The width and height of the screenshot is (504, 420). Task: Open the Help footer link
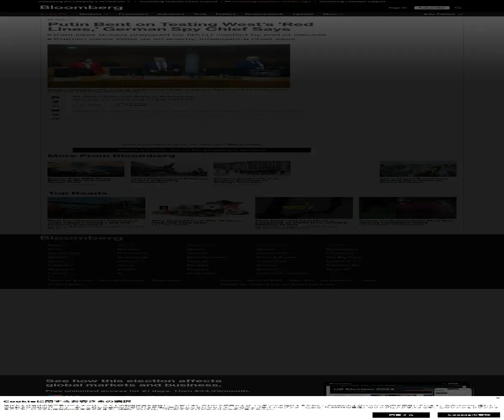click(370, 280)
